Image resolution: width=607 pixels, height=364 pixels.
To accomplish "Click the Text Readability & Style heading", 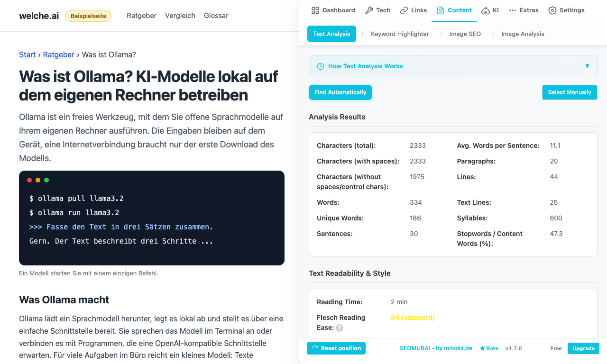I will 349,273.
